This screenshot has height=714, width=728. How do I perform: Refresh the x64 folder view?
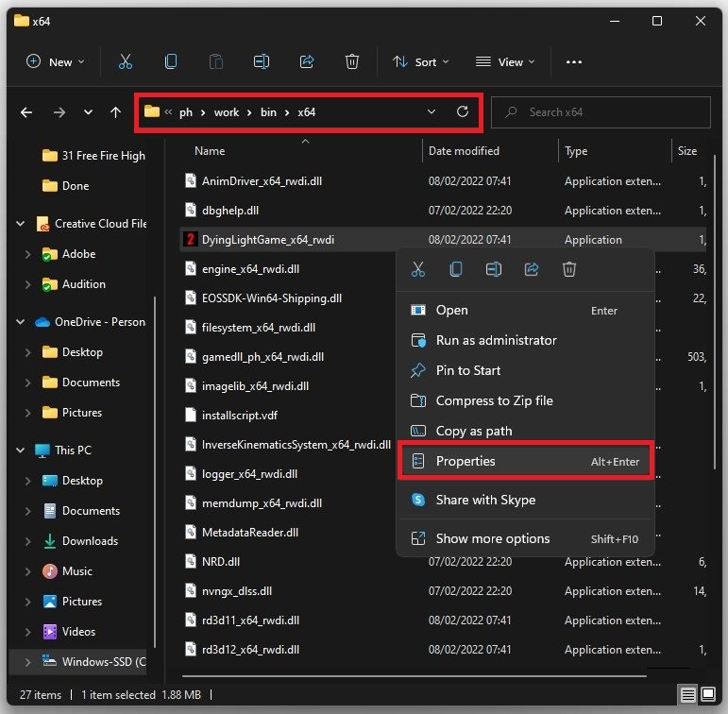462,111
